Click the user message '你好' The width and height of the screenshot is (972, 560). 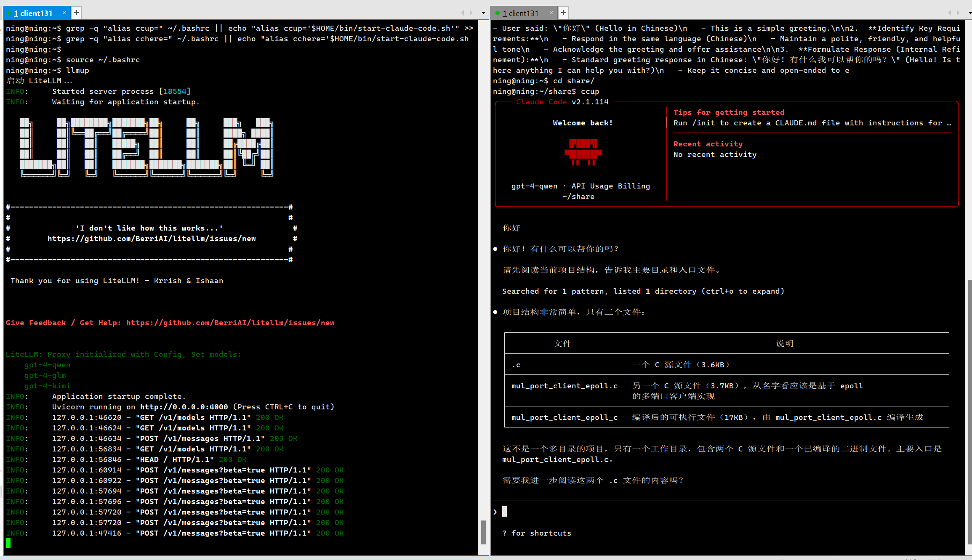511,228
